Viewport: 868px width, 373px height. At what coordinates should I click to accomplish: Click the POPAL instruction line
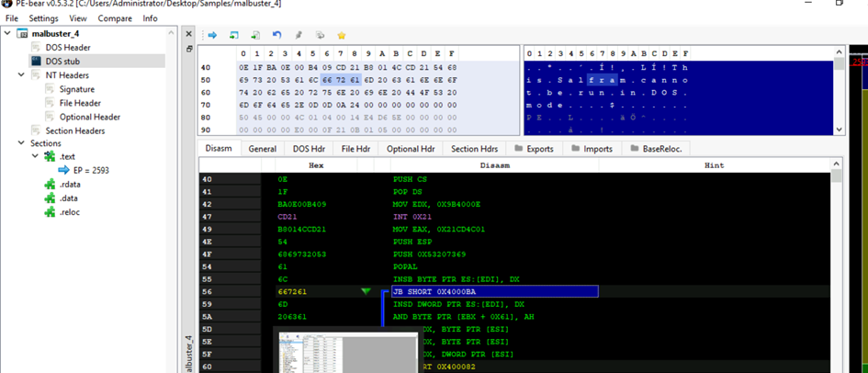(x=405, y=266)
